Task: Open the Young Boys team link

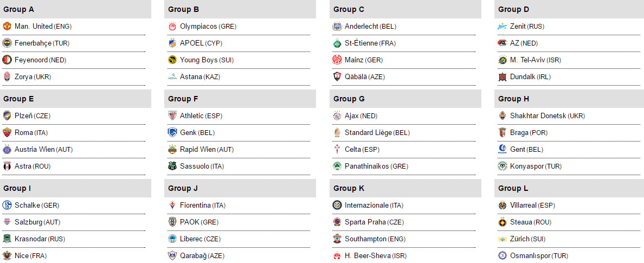Action: (199, 60)
